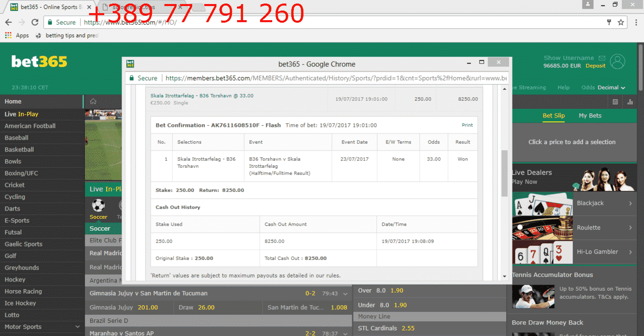644x336 pixels.
Task: Click the main bet365 address bar URL
Action: point(130,22)
